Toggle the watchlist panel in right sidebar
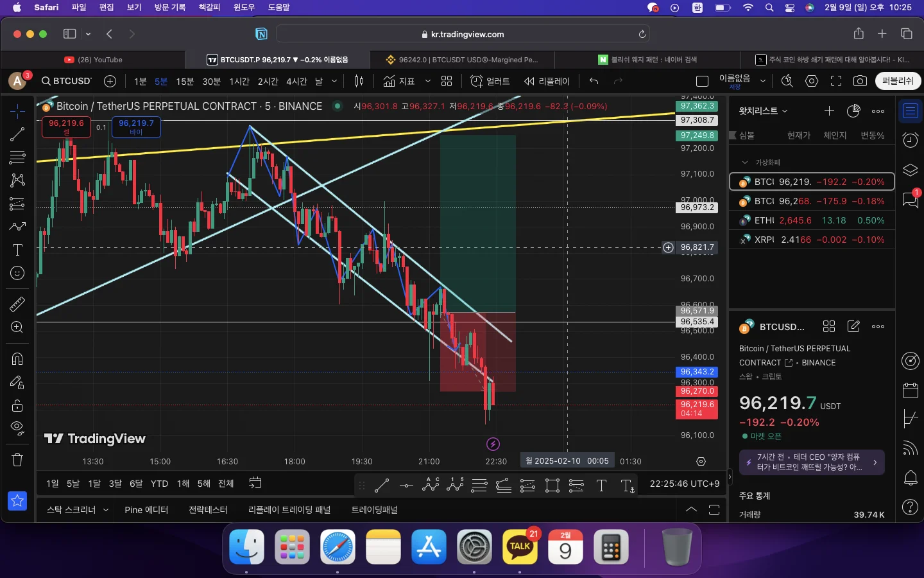This screenshot has height=578, width=924. [x=911, y=111]
